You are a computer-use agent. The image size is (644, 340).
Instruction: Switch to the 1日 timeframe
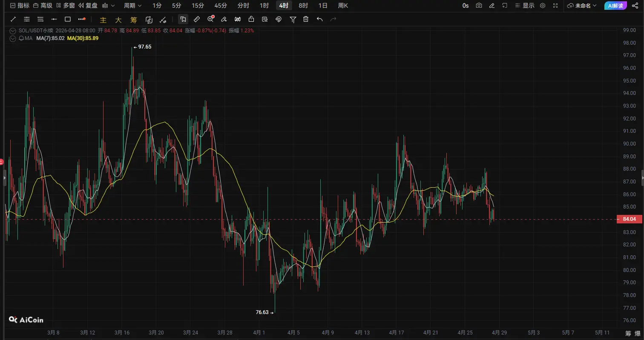[x=323, y=6]
